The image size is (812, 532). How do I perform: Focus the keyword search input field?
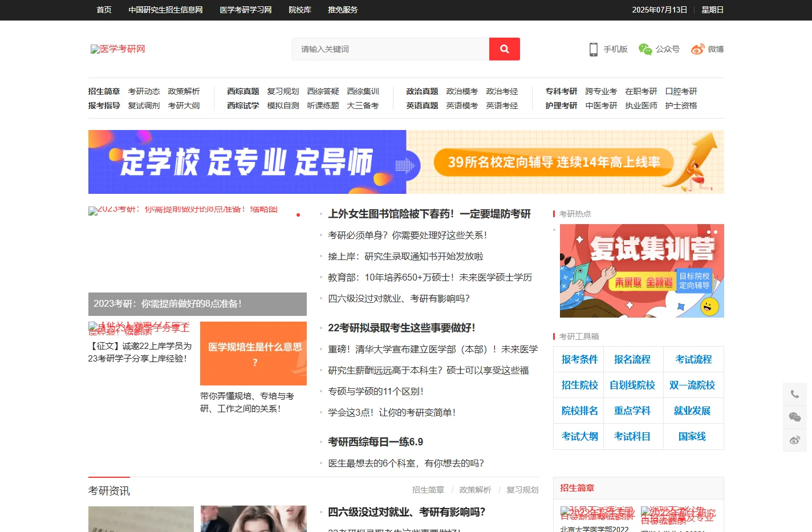click(391, 49)
